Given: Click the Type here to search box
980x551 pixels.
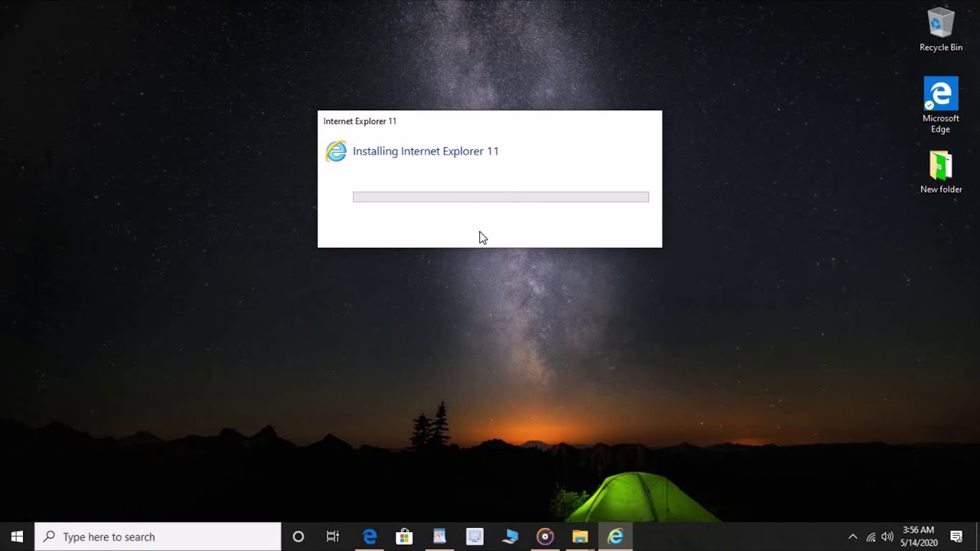Looking at the screenshot, I should (158, 536).
